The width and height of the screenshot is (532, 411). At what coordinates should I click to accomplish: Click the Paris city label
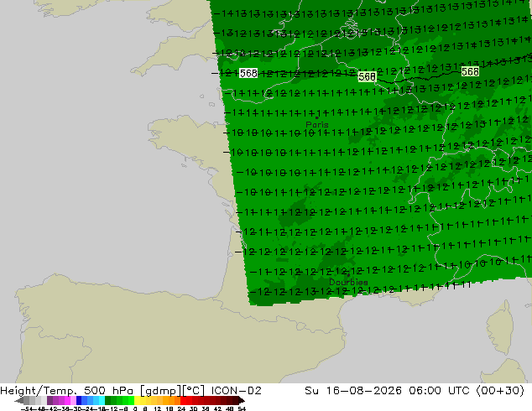click(x=317, y=125)
